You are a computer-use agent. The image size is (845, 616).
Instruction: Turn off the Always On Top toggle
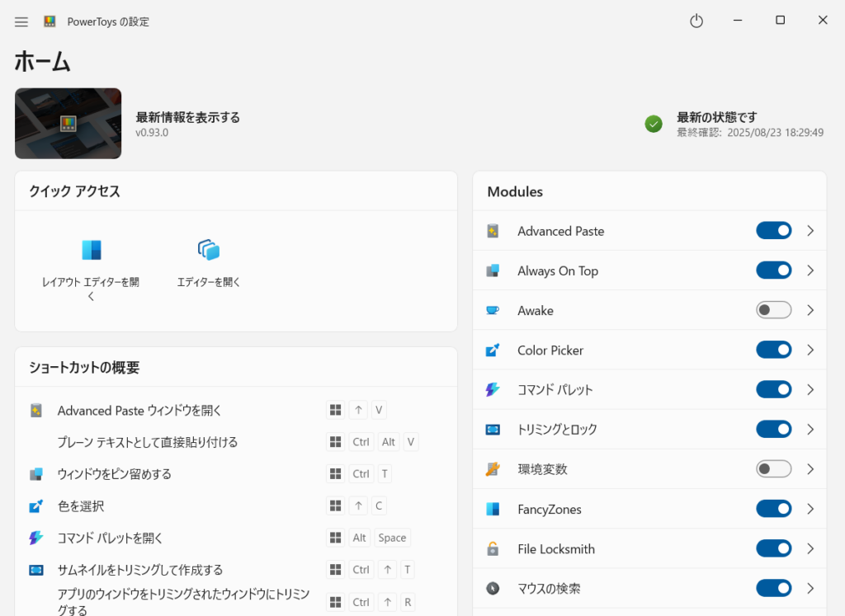tap(773, 270)
